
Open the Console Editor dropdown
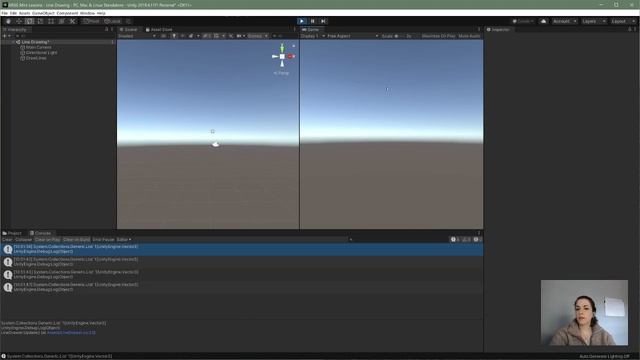click(124, 240)
